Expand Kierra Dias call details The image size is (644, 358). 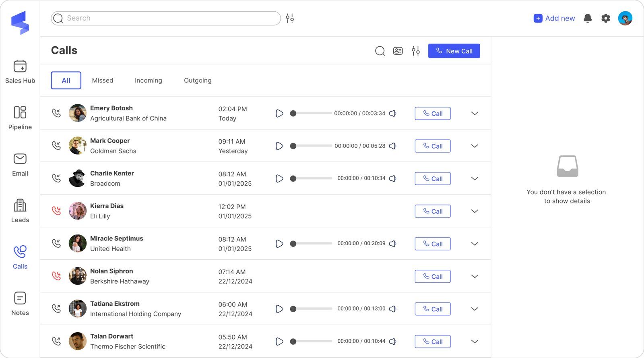[475, 211]
